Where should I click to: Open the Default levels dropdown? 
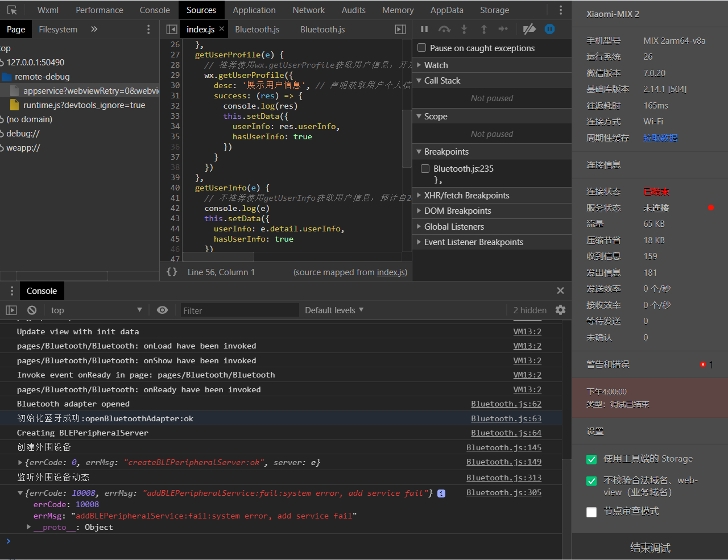pos(334,310)
